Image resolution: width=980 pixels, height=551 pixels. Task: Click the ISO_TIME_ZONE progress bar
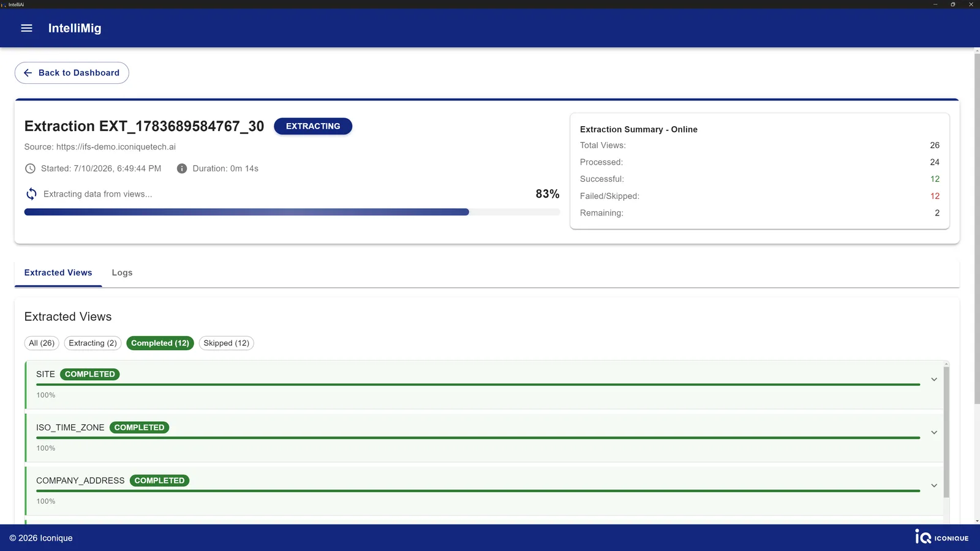(478, 438)
